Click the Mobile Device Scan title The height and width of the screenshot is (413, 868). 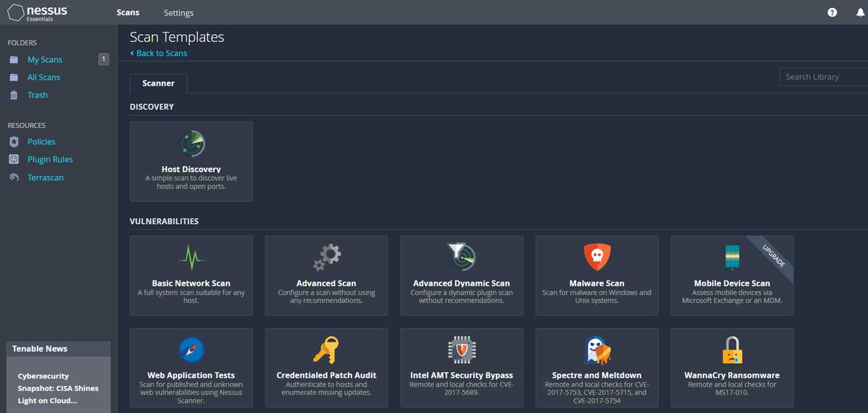pyautogui.click(x=732, y=283)
